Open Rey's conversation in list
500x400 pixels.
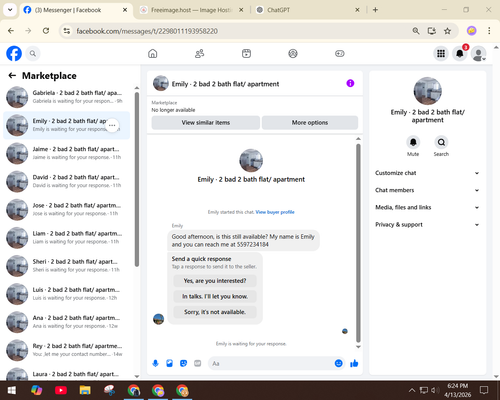click(67, 350)
